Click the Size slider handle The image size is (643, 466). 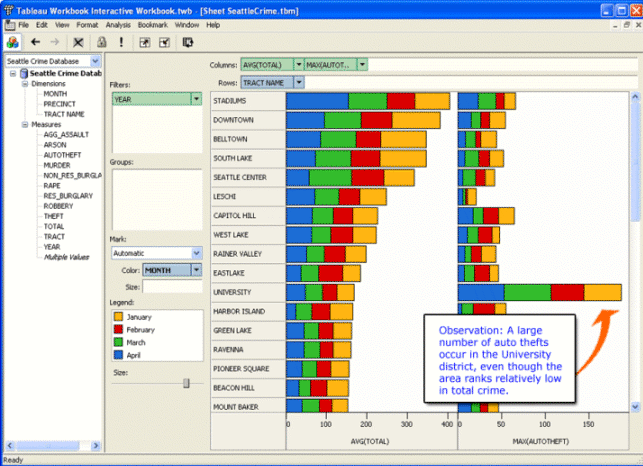186,383
